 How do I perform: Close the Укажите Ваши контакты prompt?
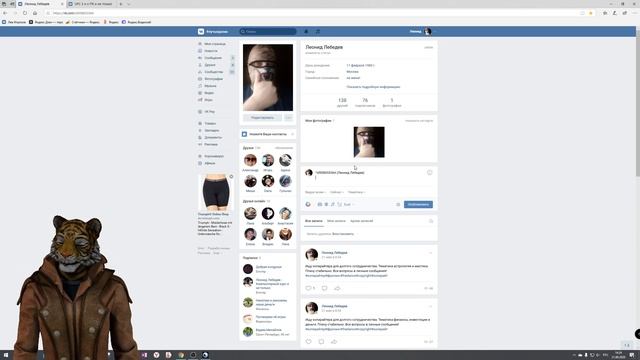click(x=292, y=134)
